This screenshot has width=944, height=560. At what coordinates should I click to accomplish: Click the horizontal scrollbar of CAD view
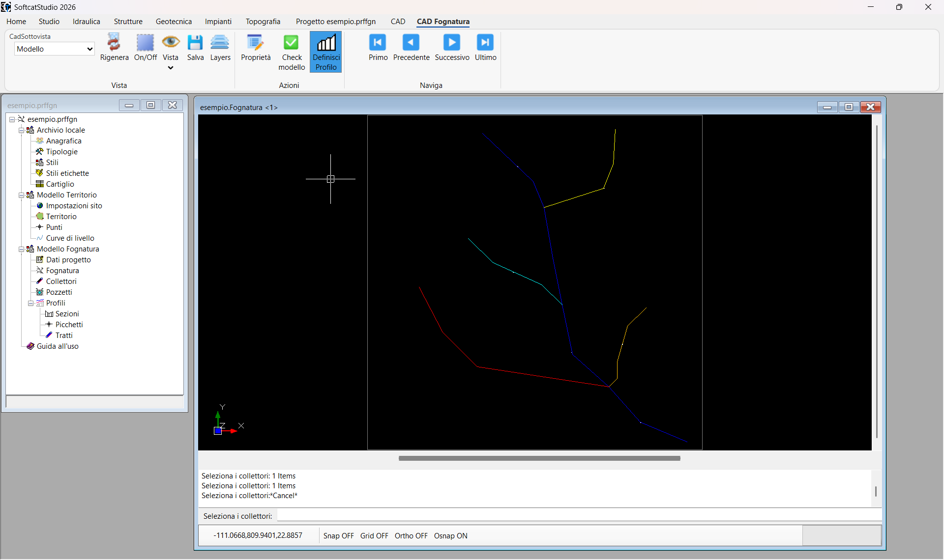[x=539, y=458]
